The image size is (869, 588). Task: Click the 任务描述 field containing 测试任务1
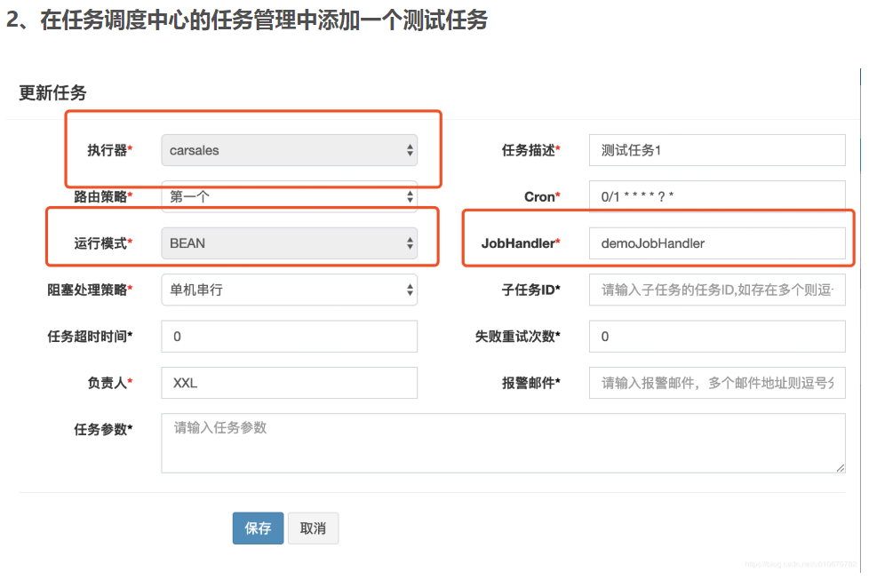[716, 150]
